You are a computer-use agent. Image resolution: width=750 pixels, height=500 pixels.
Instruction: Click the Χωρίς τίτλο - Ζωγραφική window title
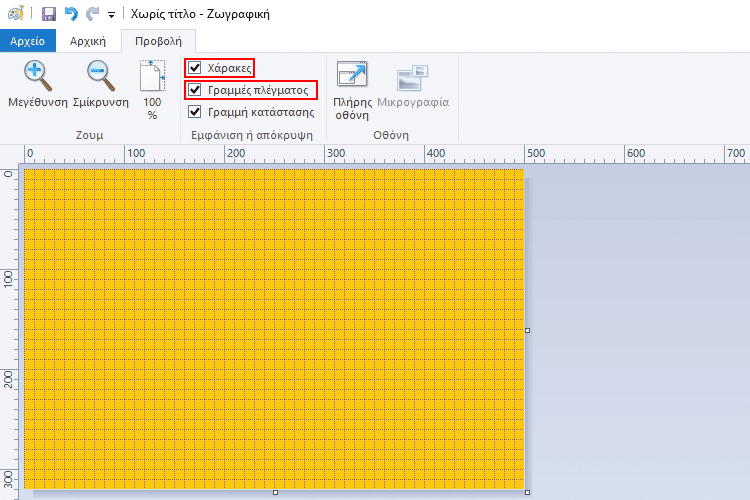[x=200, y=14]
